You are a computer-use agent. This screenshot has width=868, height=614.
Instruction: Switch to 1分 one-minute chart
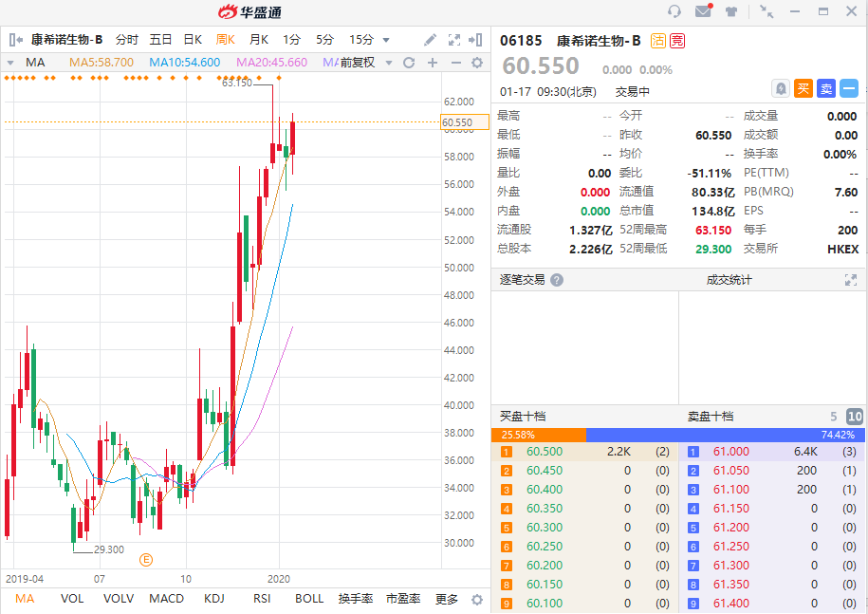(x=291, y=40)
